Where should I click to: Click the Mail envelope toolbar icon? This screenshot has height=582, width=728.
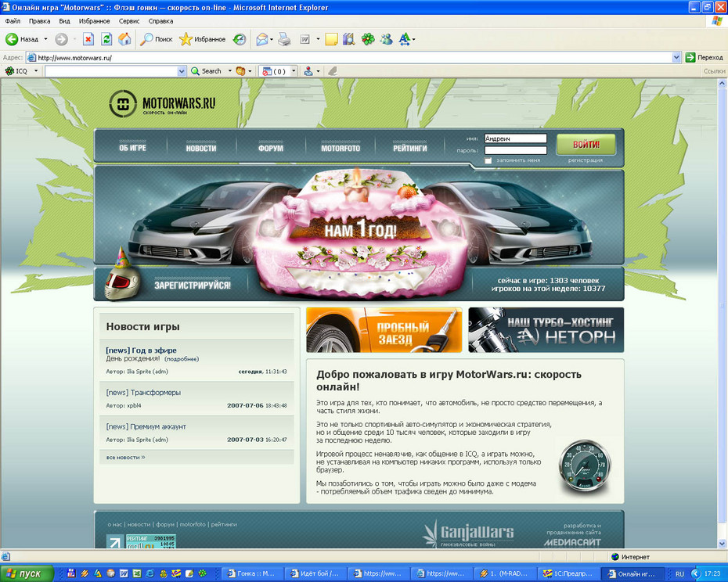coord(262,39)
